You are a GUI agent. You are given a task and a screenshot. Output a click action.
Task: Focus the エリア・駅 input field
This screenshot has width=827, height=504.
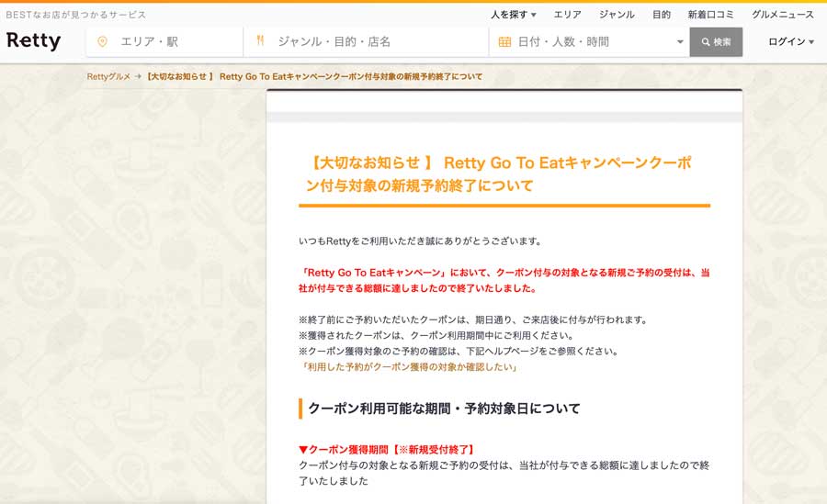pos(164,41)
